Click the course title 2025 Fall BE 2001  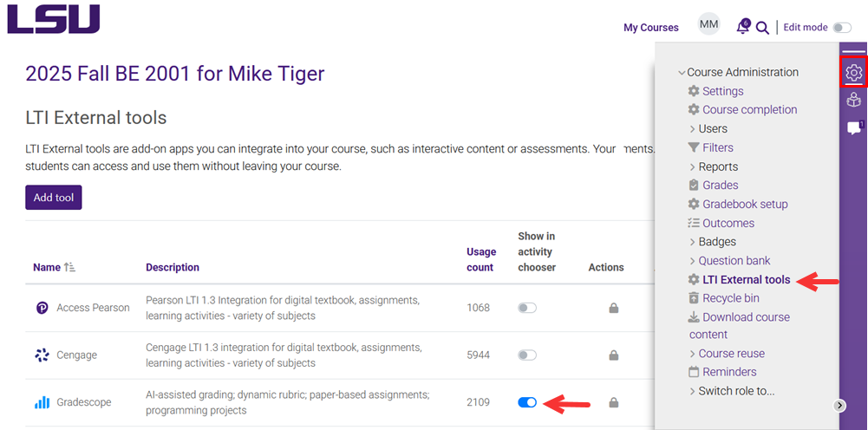point(175,73)
